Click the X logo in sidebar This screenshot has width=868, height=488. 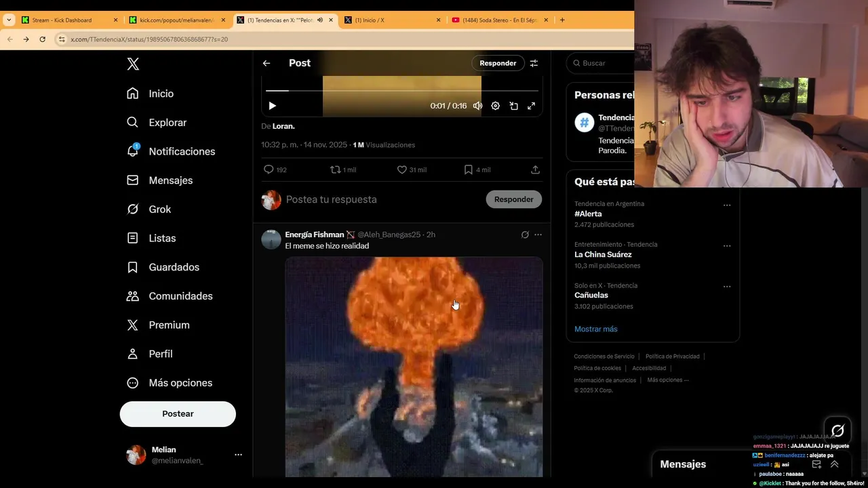pyautogui.click(x=133, y=64)
